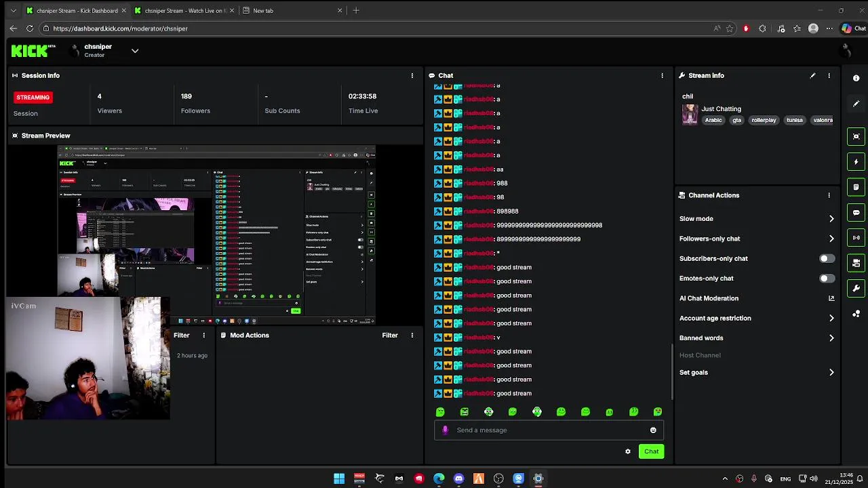Click the pencil icon in the right sidebar
The height and width of the screenshot is (488, 868).
tap(856, 104)
